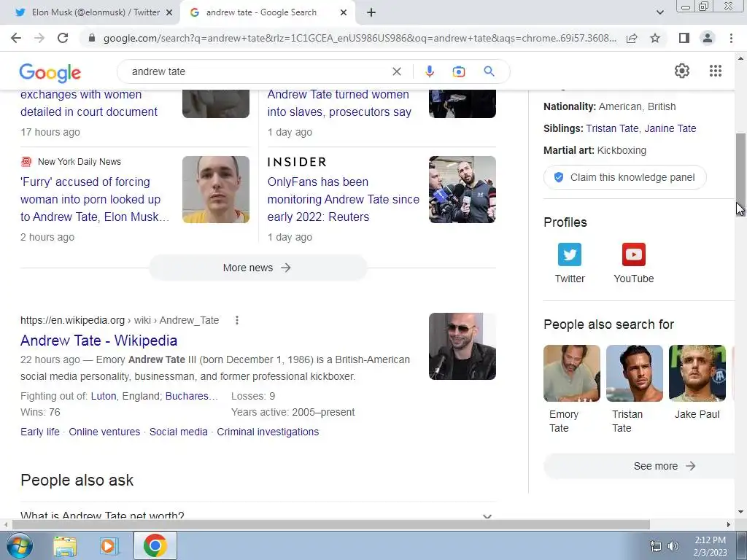
Task: Bookmark this page with the star
Action: pyautogui.click(x=655, y=38)
